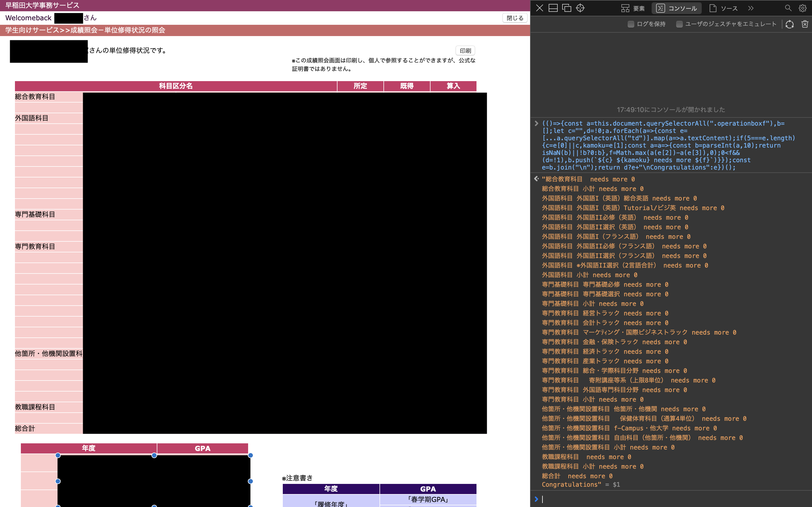
Task: Open the inspector search magnifier
Action: pos(788,8)
